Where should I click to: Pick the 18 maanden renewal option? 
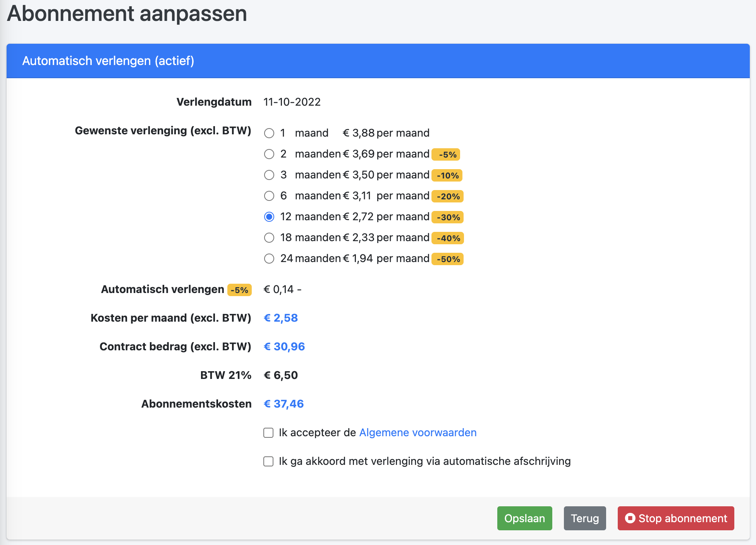point(269,238)
